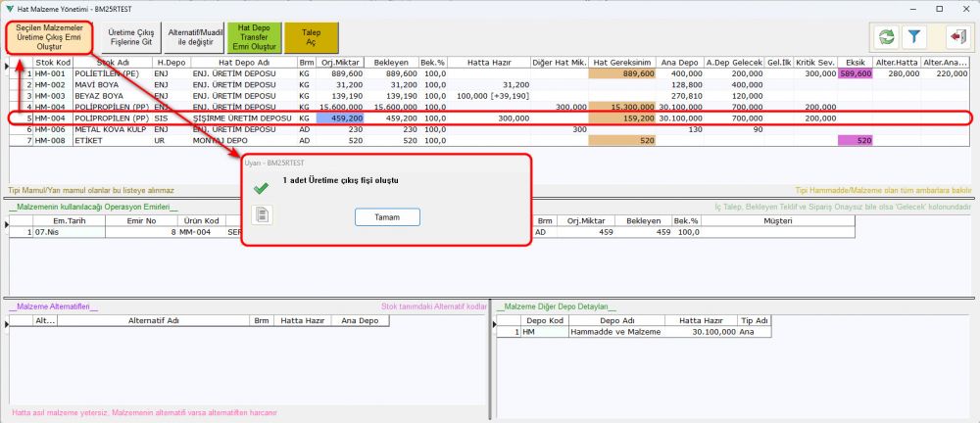The height and width of the screenshot is (423, 980).
Task: Click the Emir No column header
Action: 141,220
